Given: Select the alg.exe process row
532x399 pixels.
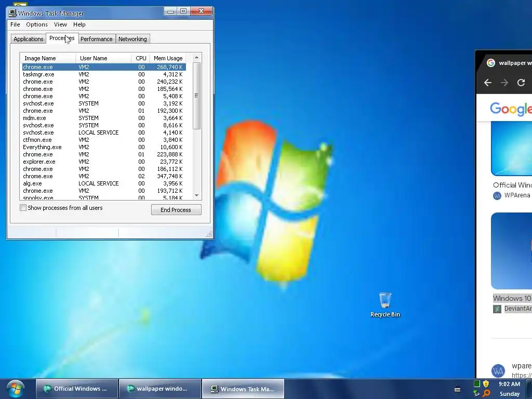Looking at the screenshot, I should pyautogui.click(x=104, y=183).
